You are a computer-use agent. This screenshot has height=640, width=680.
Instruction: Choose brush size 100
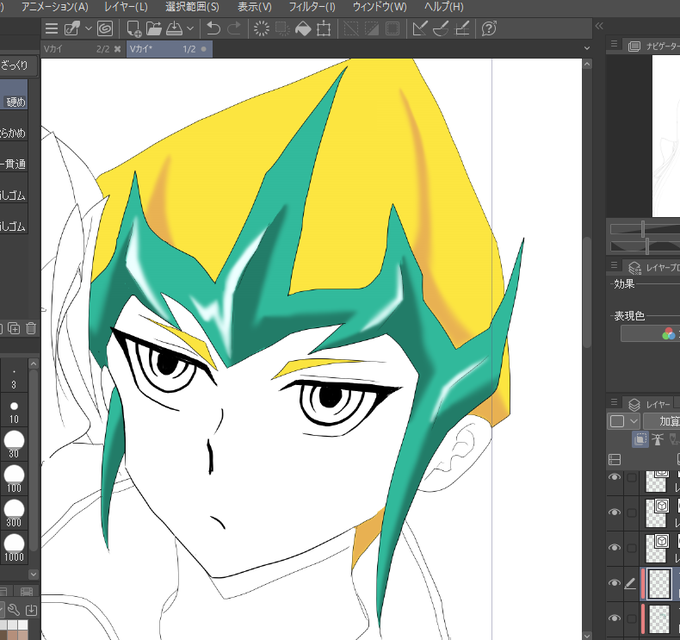[14, 479]
